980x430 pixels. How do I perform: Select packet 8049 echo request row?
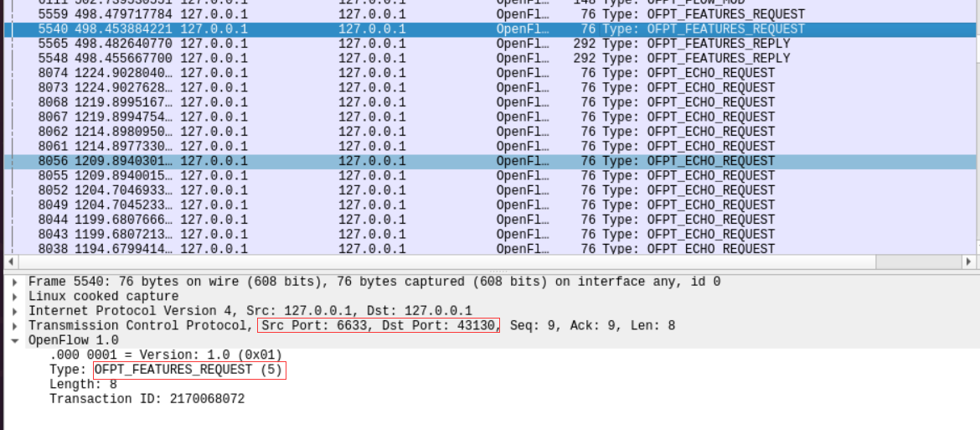click(490, 205)
